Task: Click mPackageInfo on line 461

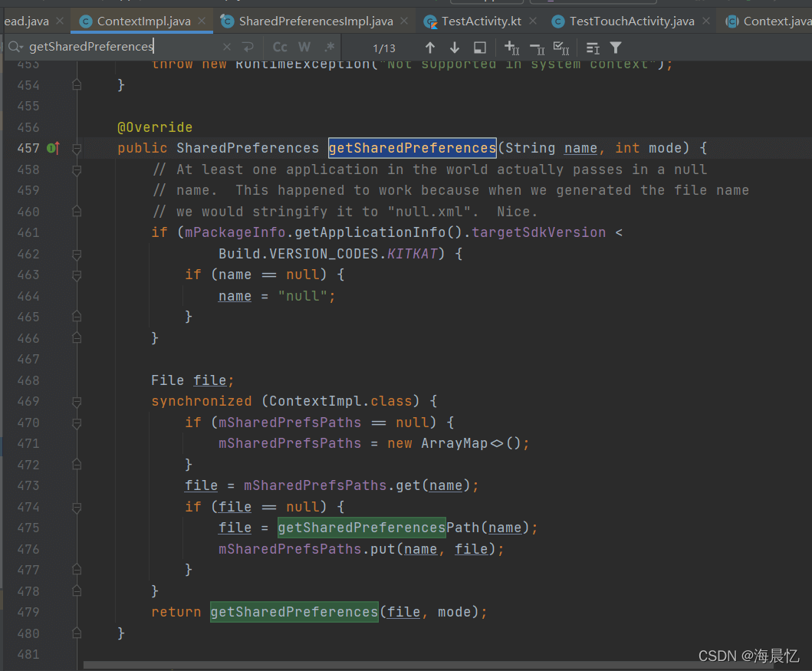Action: (235, 232)
